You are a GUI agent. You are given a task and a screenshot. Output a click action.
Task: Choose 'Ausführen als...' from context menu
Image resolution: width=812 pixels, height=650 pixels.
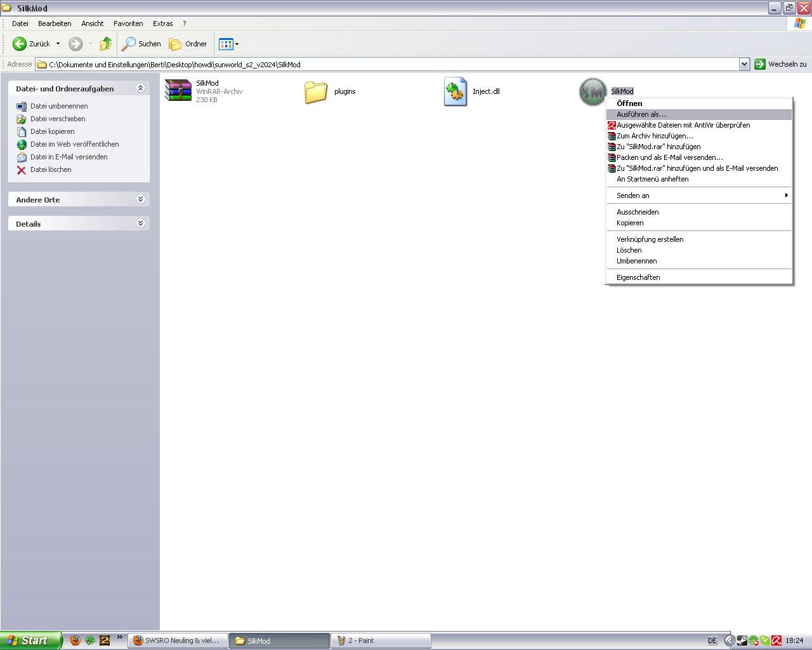coord(641,114)
